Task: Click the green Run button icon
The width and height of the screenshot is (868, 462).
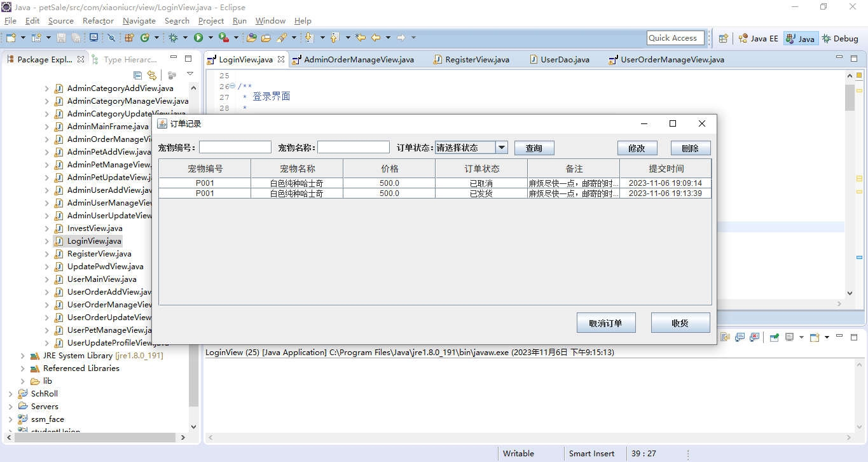Action: [198, 38]
